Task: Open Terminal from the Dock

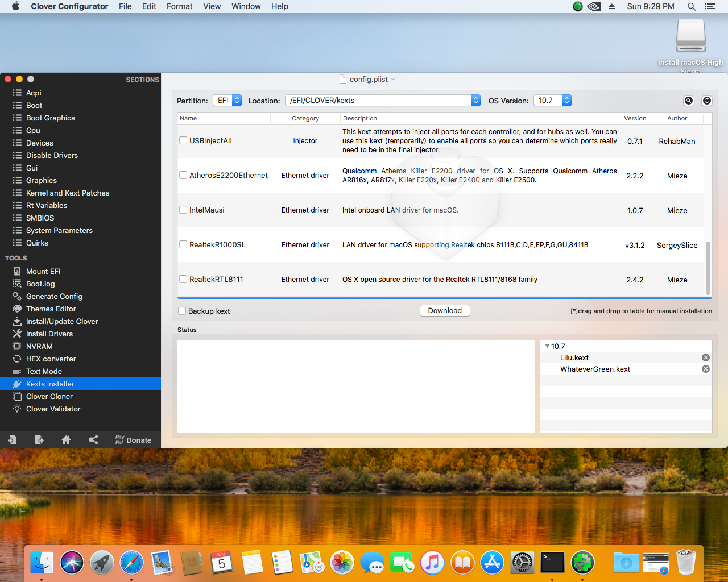Action: coord(552,563)
